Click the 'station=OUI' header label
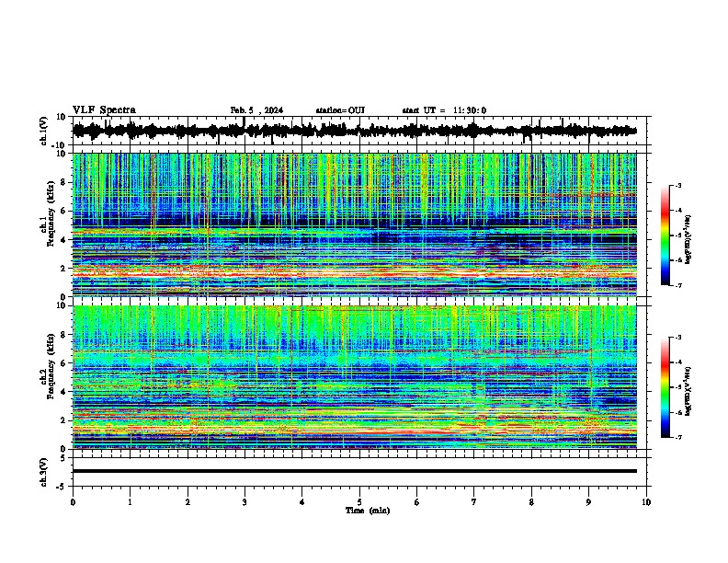728x563 pixels. [340, 110]
